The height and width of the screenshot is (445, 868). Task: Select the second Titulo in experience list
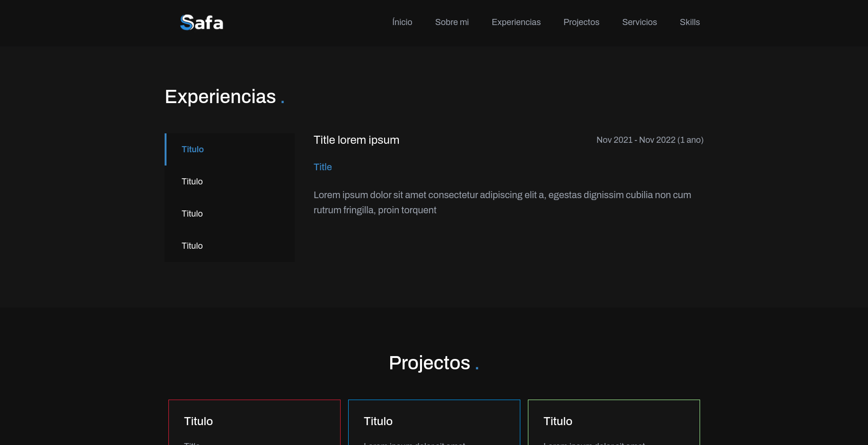(192, 182)
